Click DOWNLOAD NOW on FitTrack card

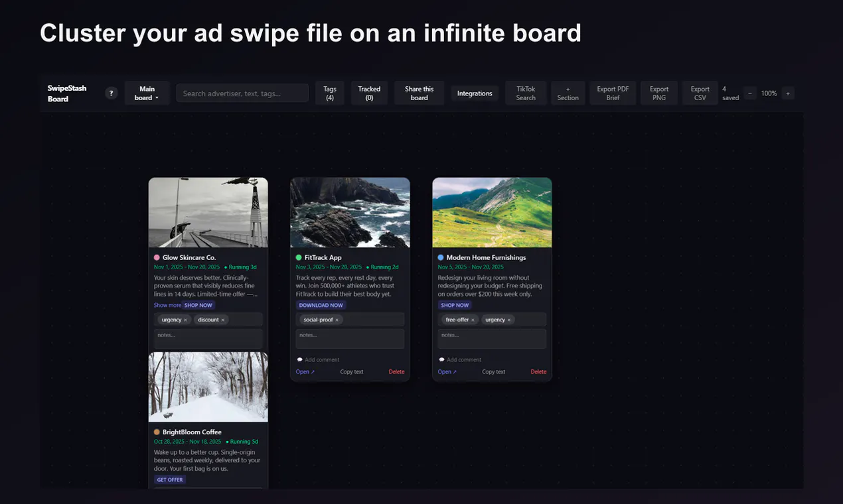(321, 305)
